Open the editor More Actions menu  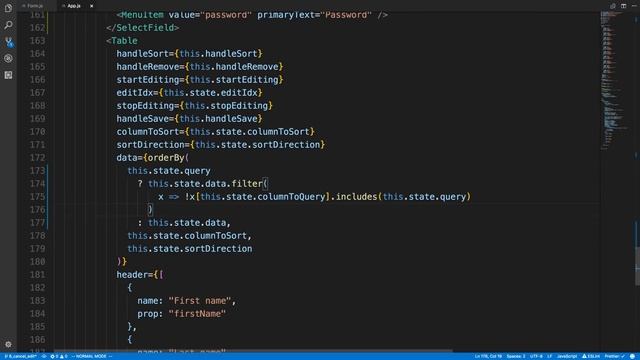pyautogui.click(x=634, y=6)
